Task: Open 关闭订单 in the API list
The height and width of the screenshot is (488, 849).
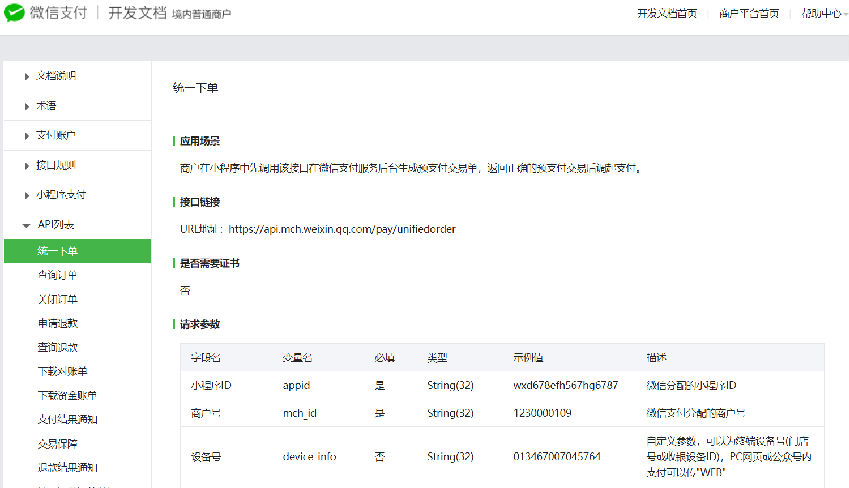Action: 57,299
